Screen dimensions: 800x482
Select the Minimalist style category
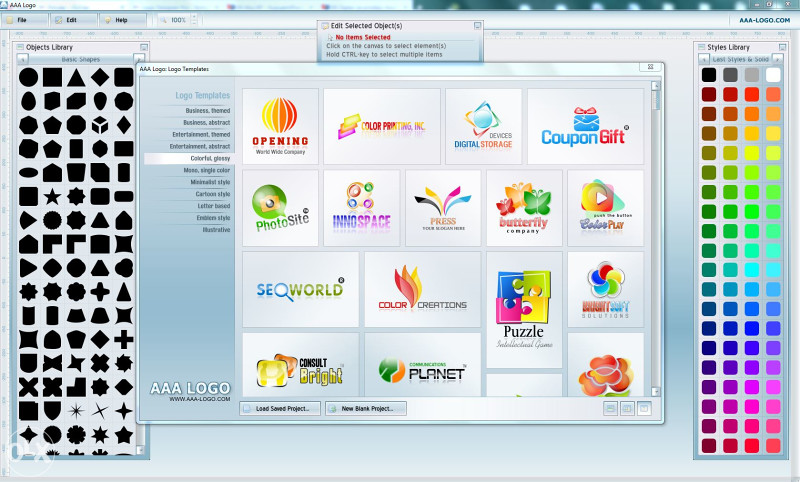[x=210, y=182]
